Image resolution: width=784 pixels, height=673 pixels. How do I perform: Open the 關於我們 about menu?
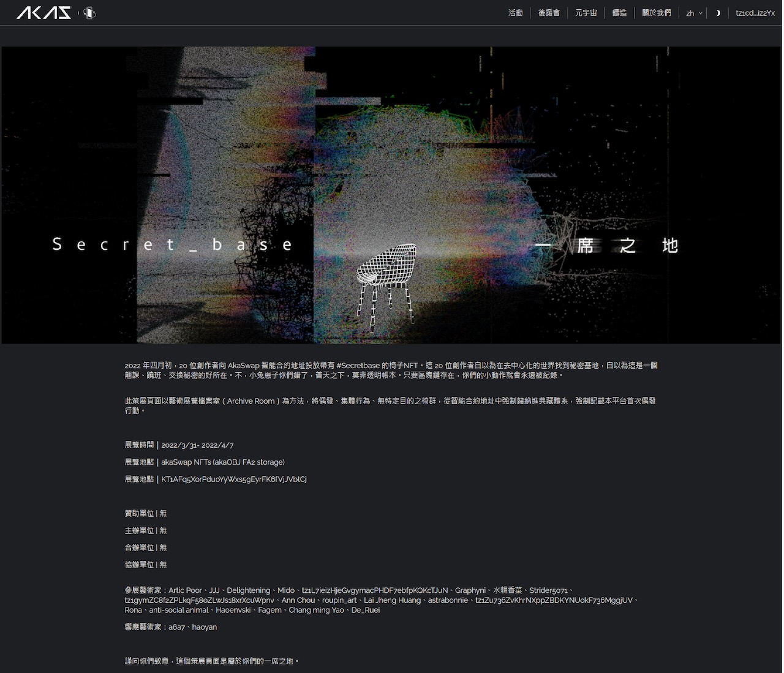[656, 13]
